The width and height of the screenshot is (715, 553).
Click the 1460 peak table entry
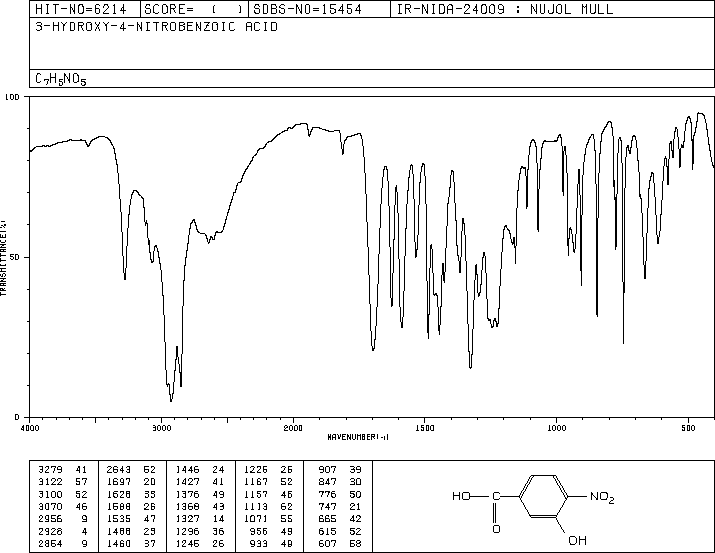click(131, 543)
